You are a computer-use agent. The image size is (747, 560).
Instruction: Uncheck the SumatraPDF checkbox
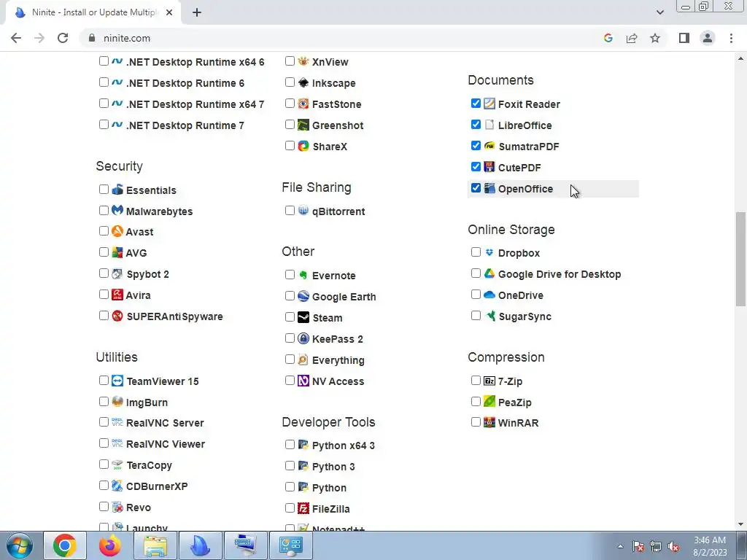(x=476, y=145)
